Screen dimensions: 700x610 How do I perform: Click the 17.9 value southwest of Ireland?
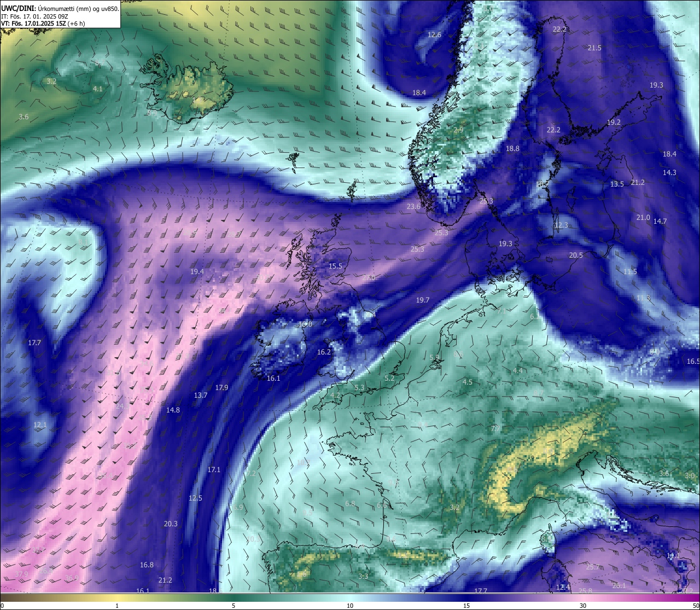pyautogui.click(x=221, y=387)
